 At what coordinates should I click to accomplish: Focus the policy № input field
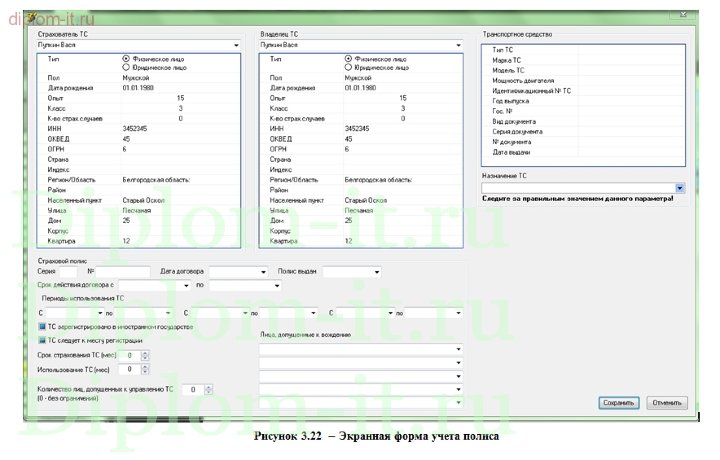point(123,272)
